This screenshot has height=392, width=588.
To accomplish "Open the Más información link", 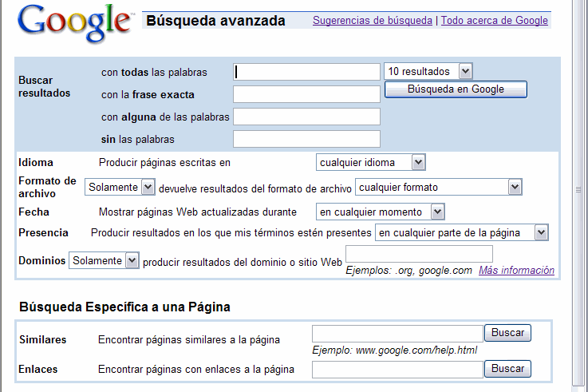I will pos(516,270).
